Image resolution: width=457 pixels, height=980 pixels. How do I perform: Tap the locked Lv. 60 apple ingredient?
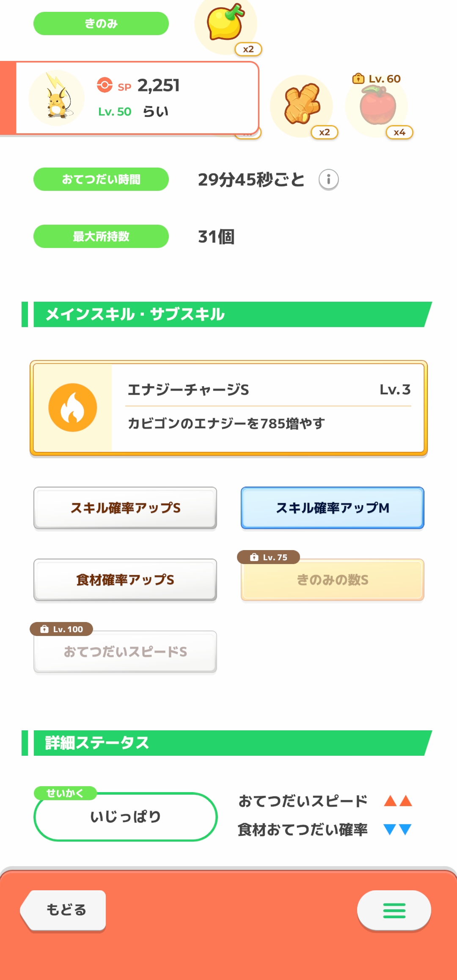point(377,106)
